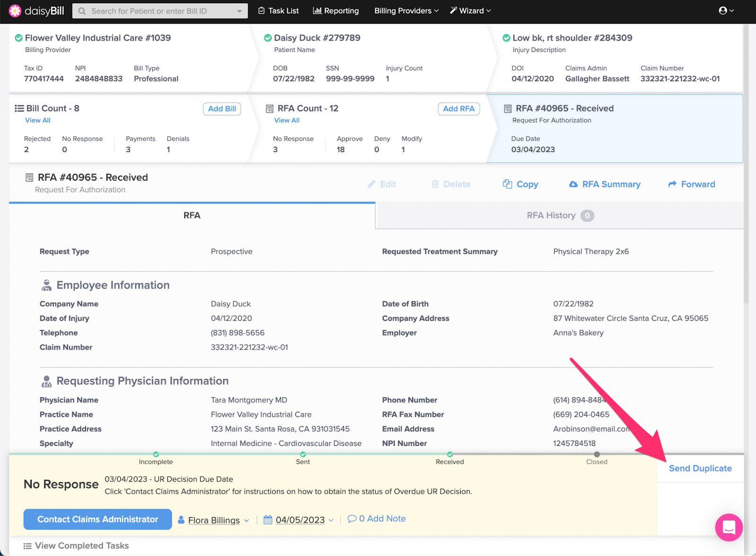Click the Closed status marker
The height and width of the screenshot is (556, 756).
click(597, 454)
